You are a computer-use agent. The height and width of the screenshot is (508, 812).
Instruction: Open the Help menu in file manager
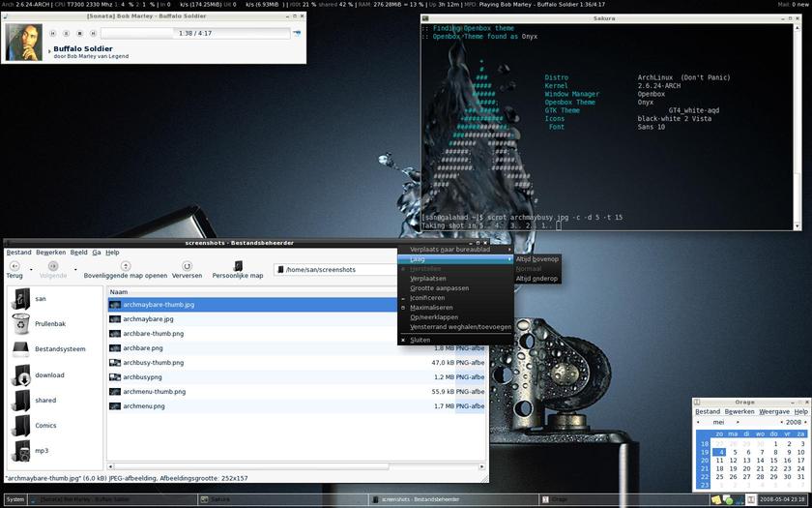[112, 253]
